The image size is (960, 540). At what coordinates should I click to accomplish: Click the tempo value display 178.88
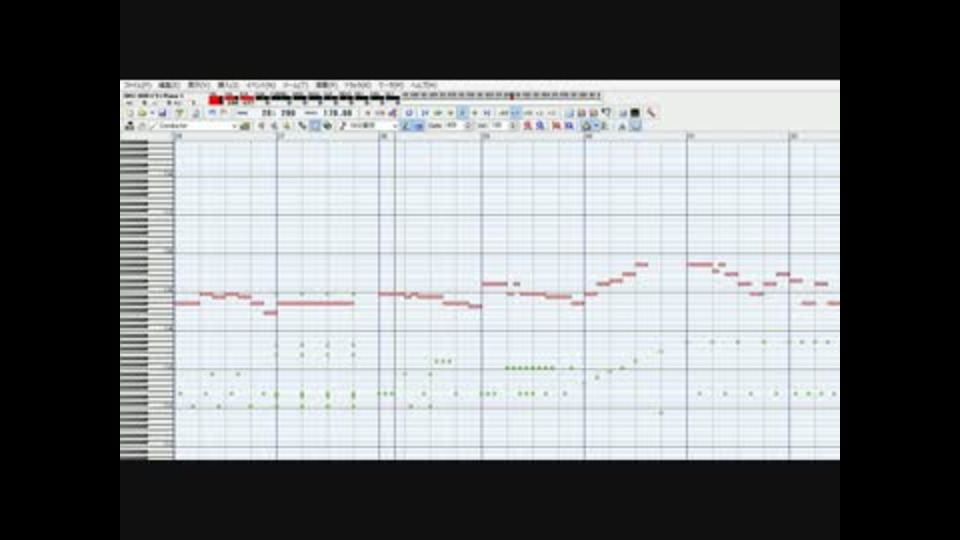[337, 113]
